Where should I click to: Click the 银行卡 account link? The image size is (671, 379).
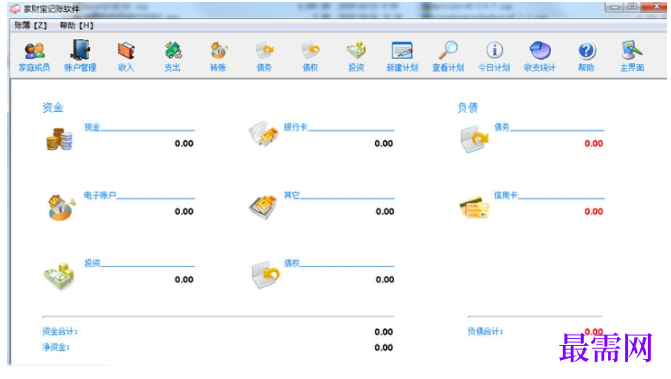click(296, 127)
